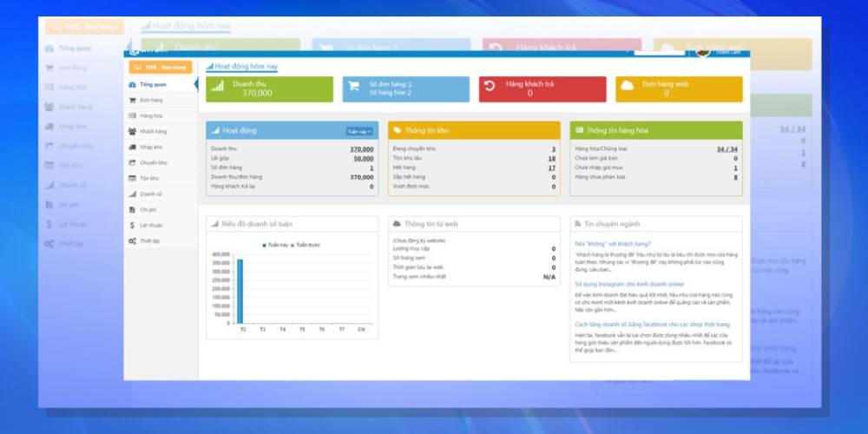Open the Hàng hóa sidebar menu item

[151, 115]
